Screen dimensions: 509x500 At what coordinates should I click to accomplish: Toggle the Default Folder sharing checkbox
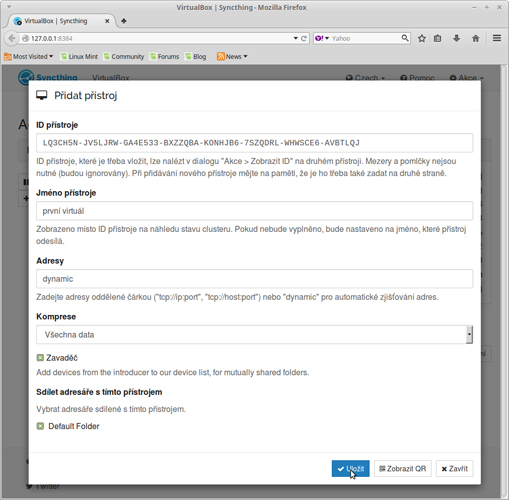point(40,426)
